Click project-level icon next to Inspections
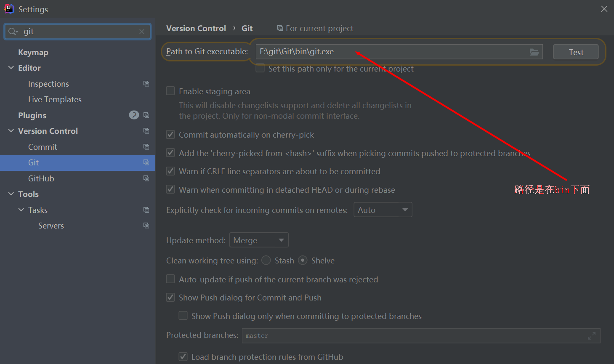Screen dimensions: 614x364 click(x=146, y=84)
